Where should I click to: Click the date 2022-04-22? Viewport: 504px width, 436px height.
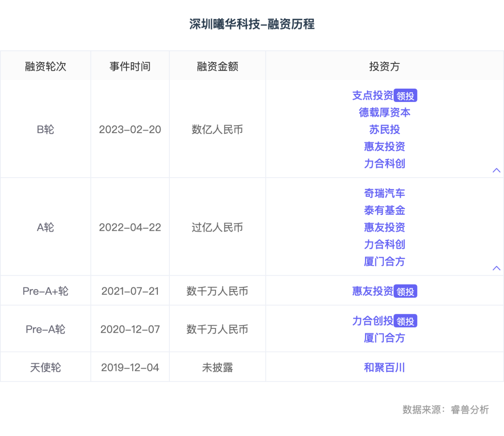(130, 227)
